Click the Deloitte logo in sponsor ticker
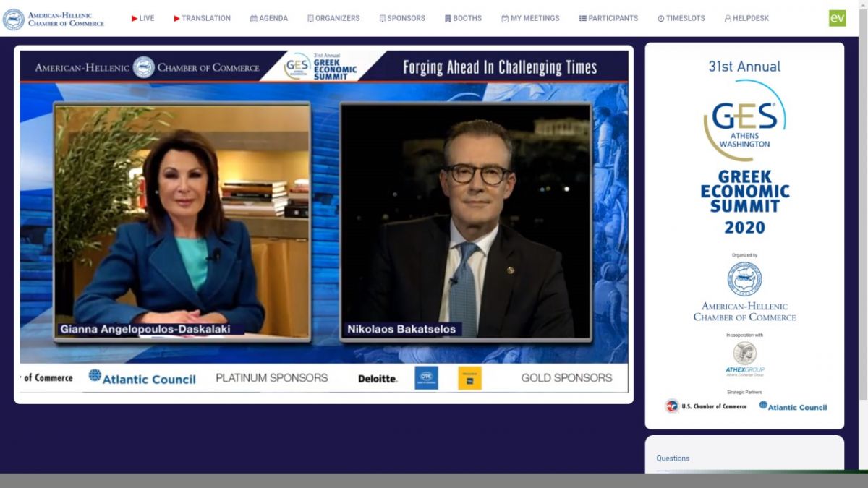Viewport: 868px width, 488px height. [378, 378]
